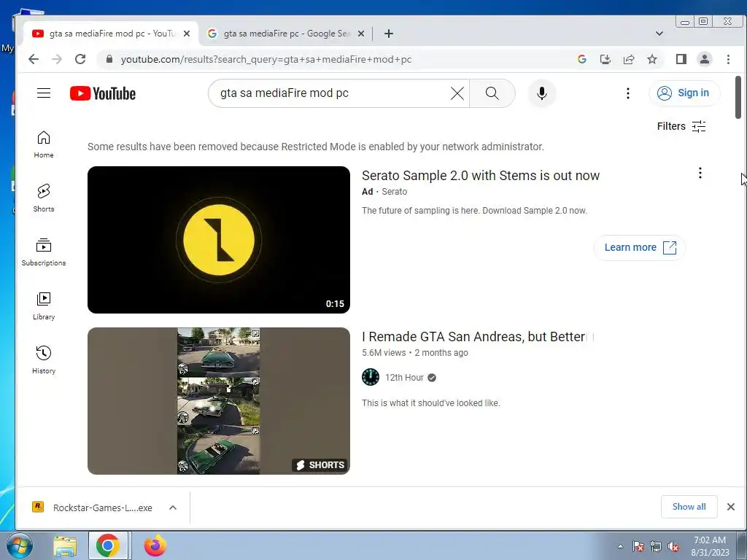Open the network tray icon
Image resolution: width=747 pixels, height=560 pixels.
click(x=656, y=547)
